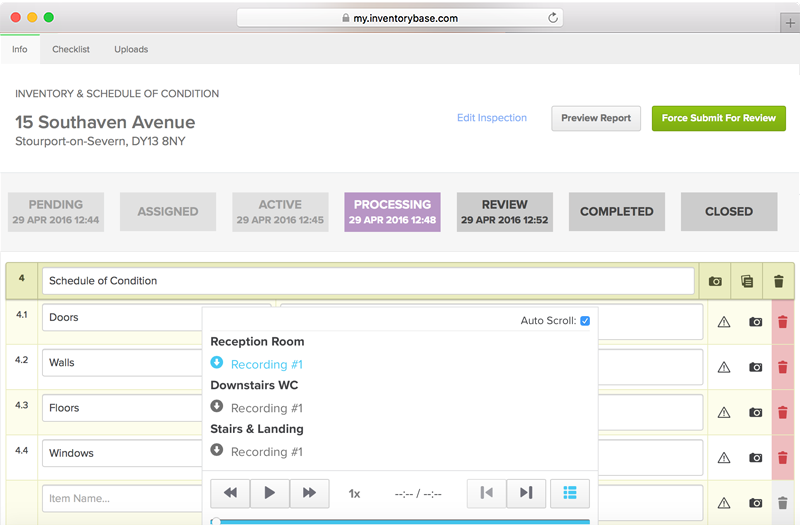Download Reception Room recording
The height and width of the screenshot is (525, 800).
coord(217,362)
